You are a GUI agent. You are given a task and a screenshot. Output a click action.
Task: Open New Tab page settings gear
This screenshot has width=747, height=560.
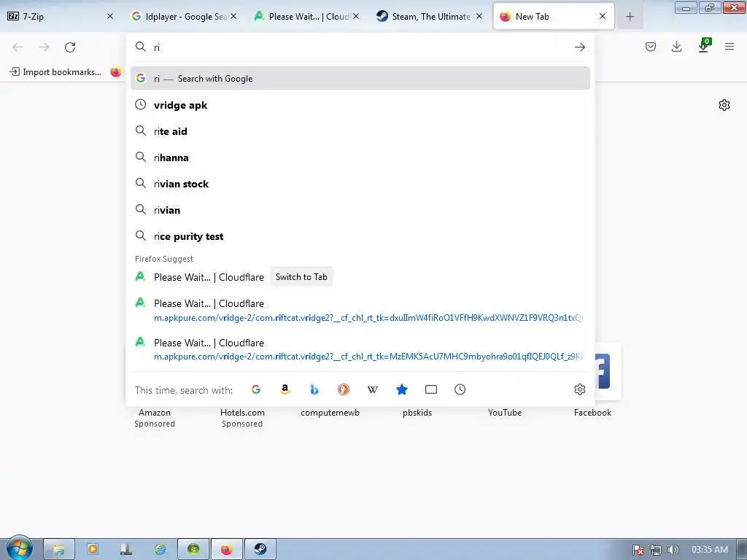click(x=724, y=105)
